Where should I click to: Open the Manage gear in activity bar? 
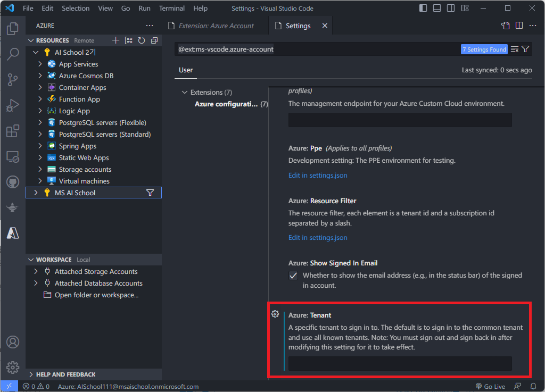tap(13, 368)
